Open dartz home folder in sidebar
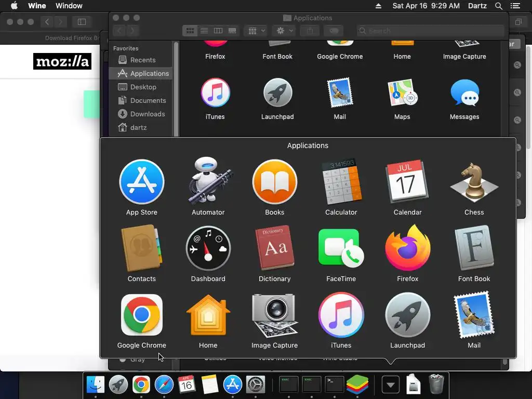Image resolution: width=532 pixels, height=399 pixels. [x=141, y=128]
